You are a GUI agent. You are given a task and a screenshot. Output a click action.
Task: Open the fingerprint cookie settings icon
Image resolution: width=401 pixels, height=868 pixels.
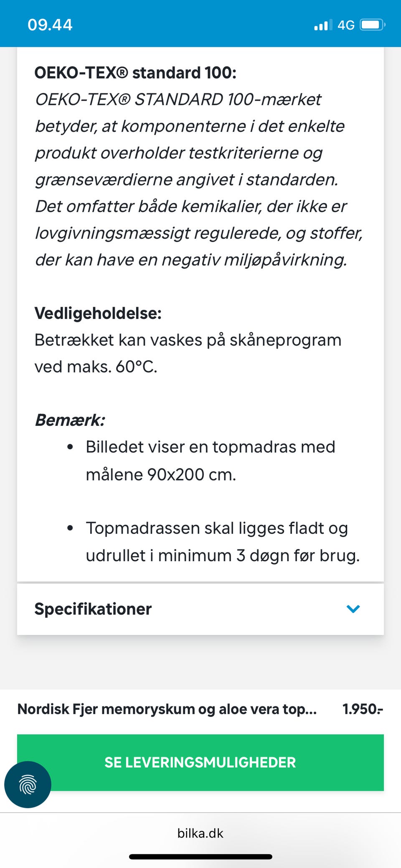pos(28,784)
